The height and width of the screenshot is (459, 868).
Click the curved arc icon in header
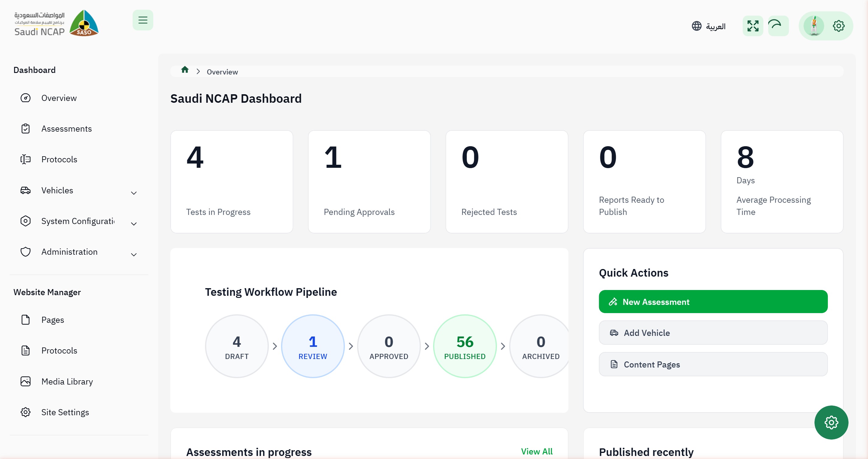tap(778, 26)
